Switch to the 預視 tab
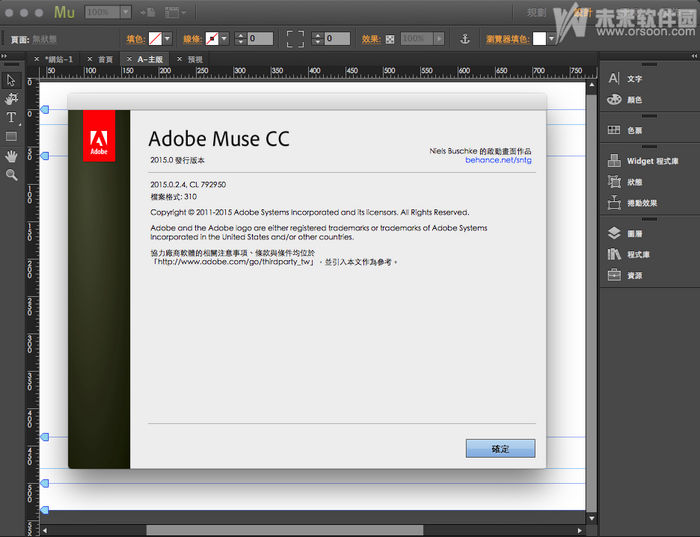The image size is (700, 537). pos(195,59)
